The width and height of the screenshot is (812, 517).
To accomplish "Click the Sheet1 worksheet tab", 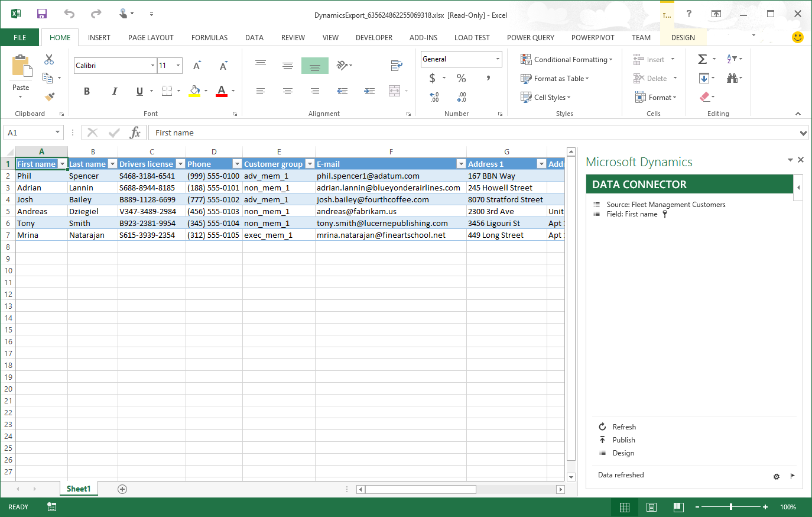I will (79, 489).
